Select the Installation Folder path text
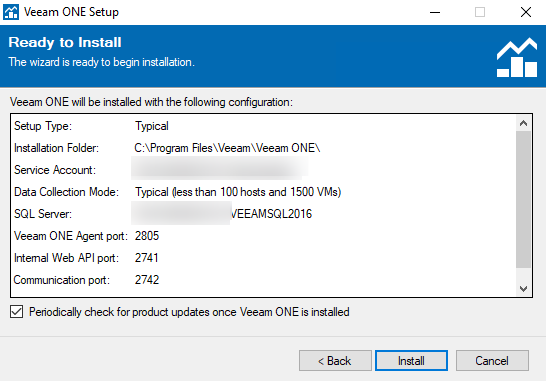The image size is (546, 381). [x=227, y=148]
